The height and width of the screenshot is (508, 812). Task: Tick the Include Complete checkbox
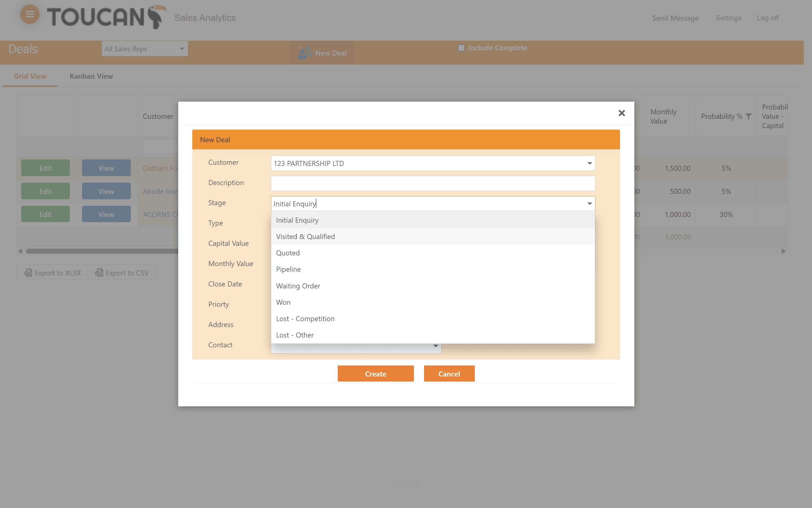[461, 48]
